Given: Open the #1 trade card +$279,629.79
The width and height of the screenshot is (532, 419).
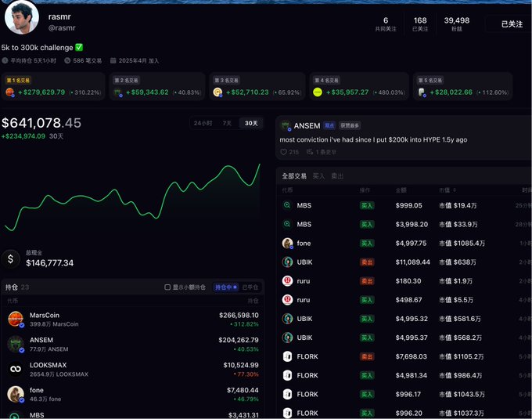Looking at the screenshot, I should pos(53,87).
